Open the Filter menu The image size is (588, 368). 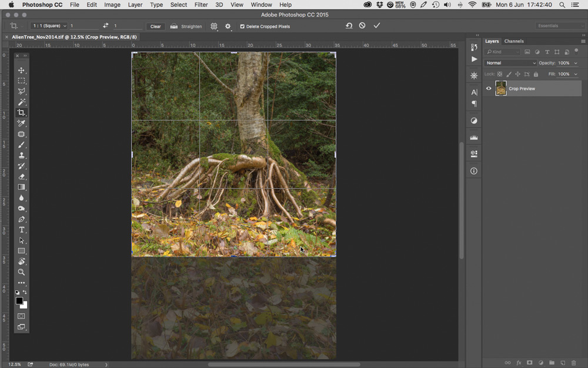point(201,5)
